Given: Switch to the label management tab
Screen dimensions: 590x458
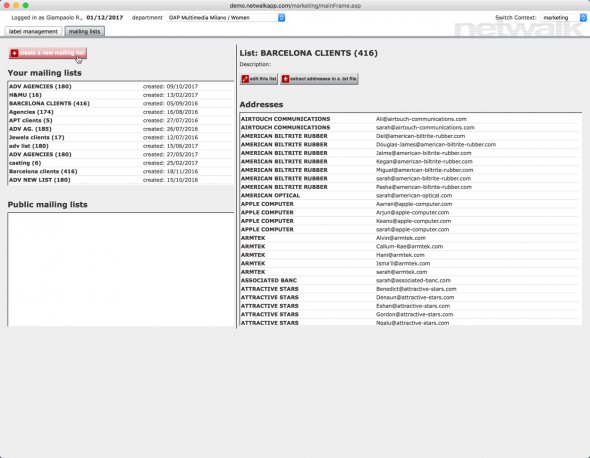Looking at the screenshot, I should (33, 32).
